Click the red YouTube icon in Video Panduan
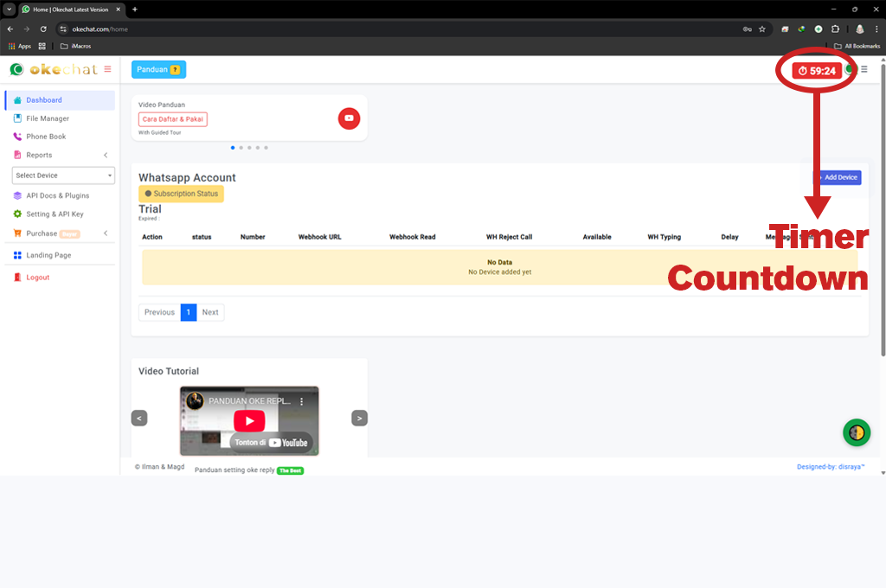Image resolution: width=886 pixels, height=588 pixels. coord(349,118)
